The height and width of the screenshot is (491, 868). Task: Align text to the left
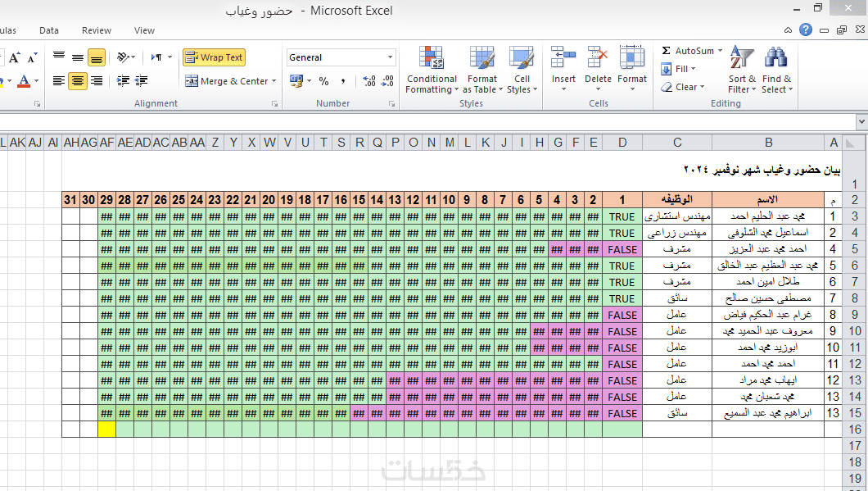tap(59, 81)
